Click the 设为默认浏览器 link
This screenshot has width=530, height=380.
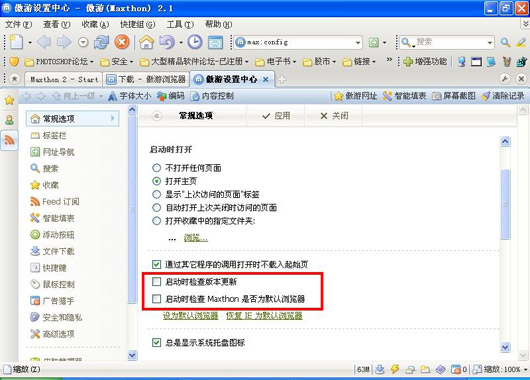pyautogui.click(x=190, y=316)
